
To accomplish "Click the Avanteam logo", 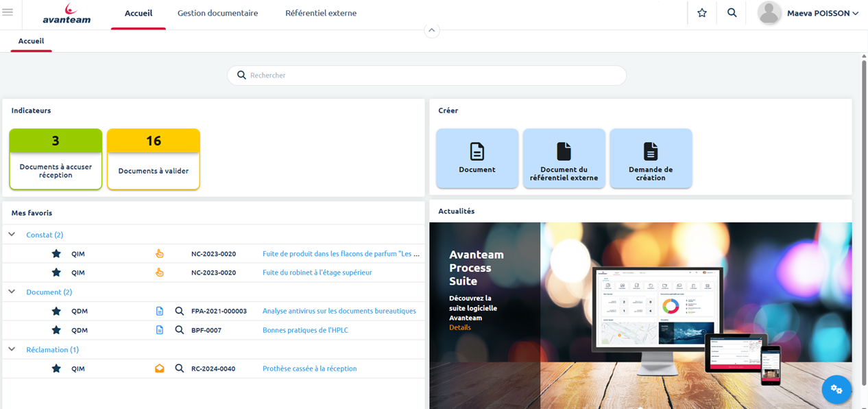I will click(x=66, y=14).
